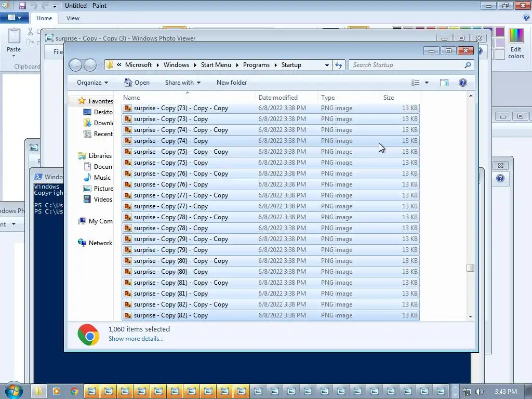
Task: Click Edit colors in Paint
Action: coord(516,44)
